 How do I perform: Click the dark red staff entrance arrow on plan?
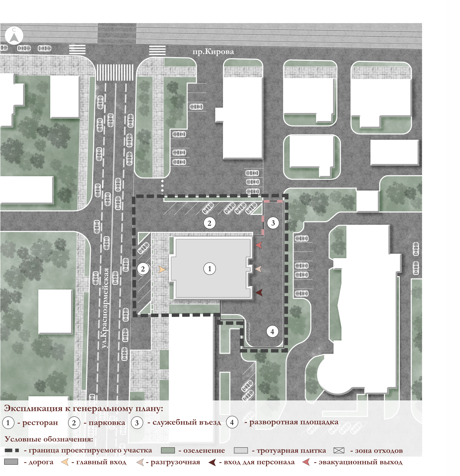point(259,292)
